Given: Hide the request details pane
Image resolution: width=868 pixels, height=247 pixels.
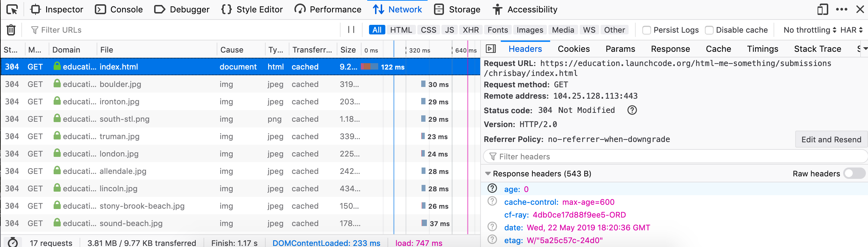Looking at the screenshot, I should (x=491, y=49).
